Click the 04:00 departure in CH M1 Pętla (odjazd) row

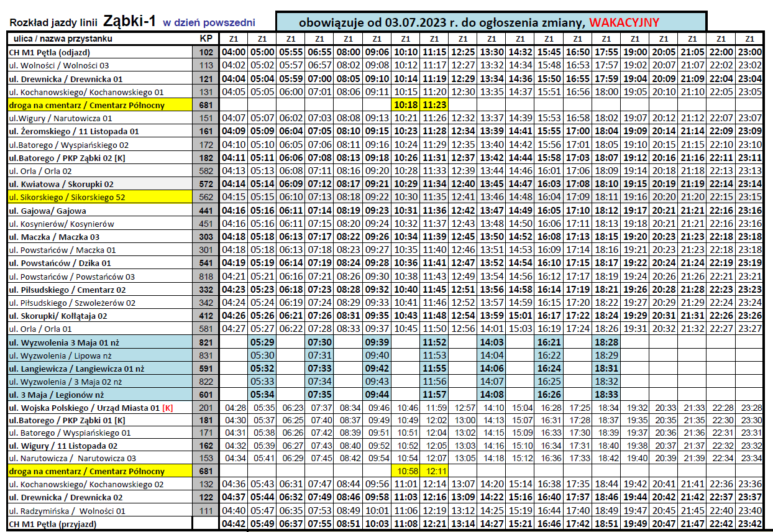pyautogui.click(x=234, y=52)
